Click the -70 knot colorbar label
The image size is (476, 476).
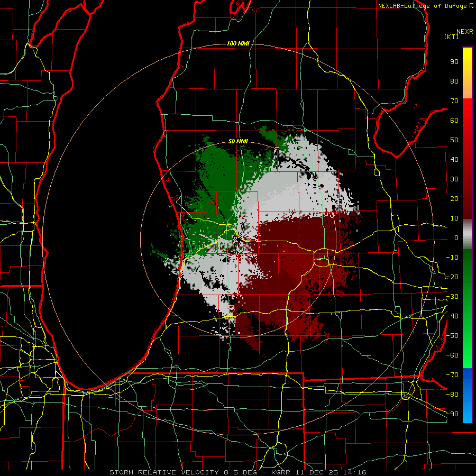click(452, 375)
